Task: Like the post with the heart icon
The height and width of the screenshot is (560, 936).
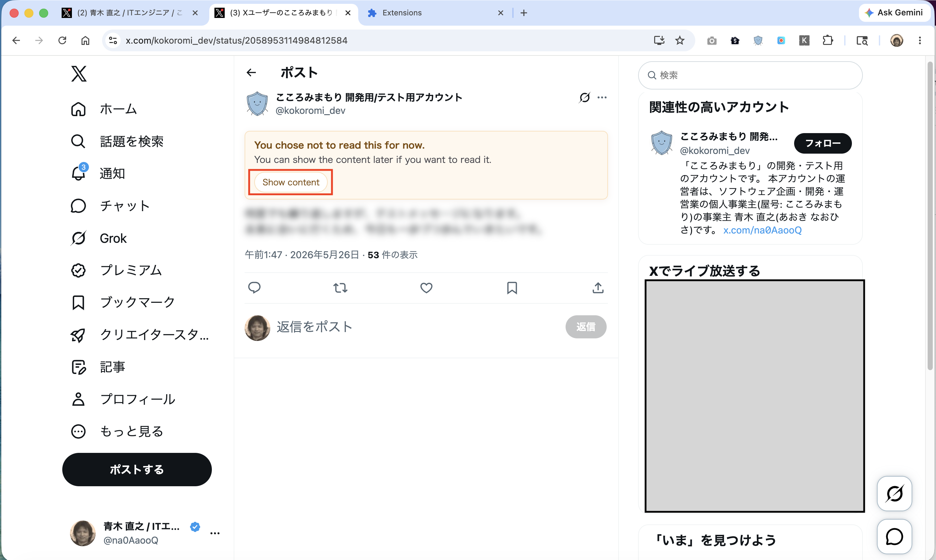Action: (426, 288)
